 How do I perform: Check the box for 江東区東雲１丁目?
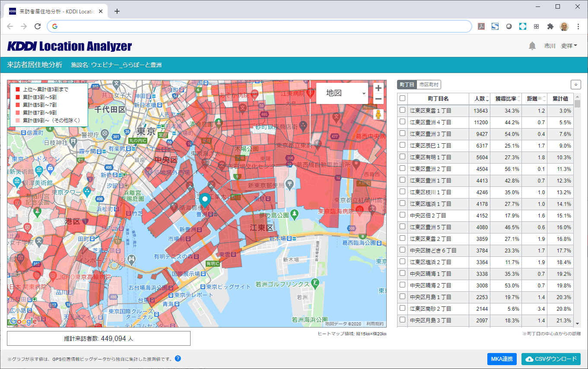tap(403, 110)
